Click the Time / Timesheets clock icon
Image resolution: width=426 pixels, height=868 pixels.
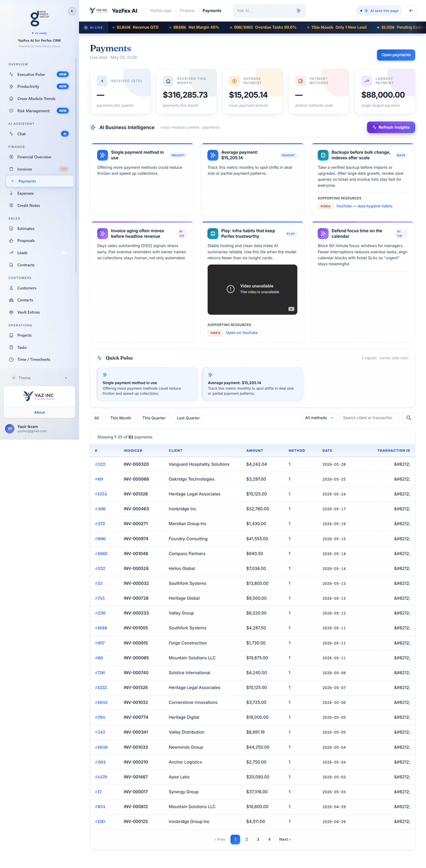[11, 359]
